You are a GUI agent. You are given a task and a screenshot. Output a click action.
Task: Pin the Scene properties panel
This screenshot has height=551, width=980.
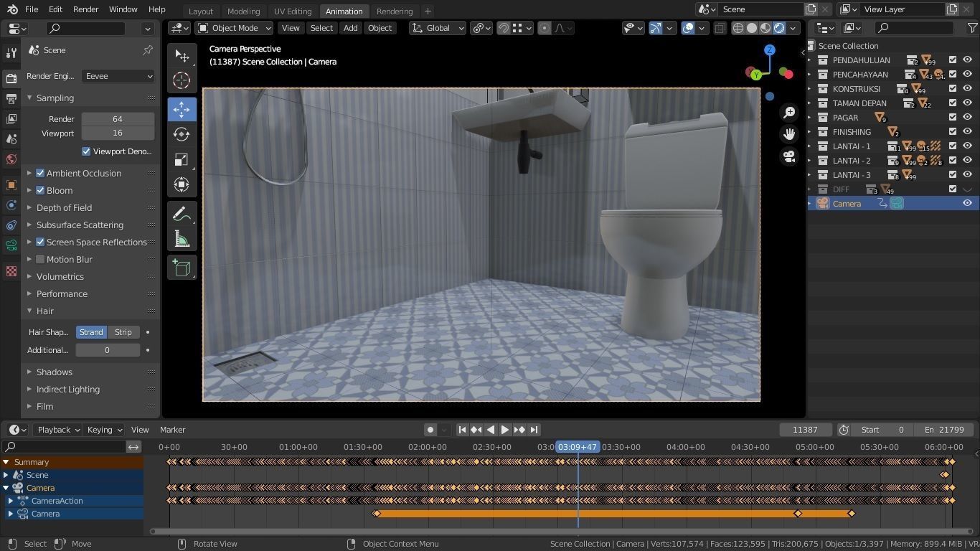(x=148, y=50)
